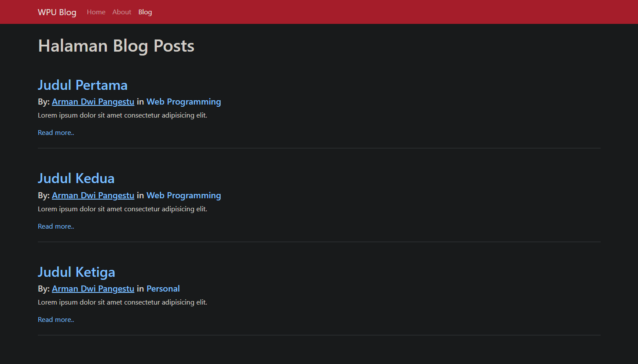
Task: Open the Home navigation menu item
Action: pyautogui.click(x=96, y=12)
